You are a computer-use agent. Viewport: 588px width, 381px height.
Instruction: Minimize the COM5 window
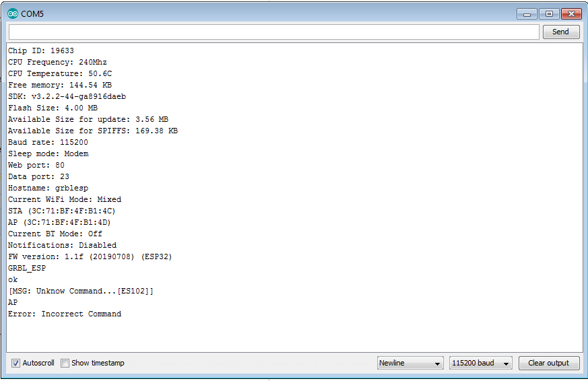[x=527, y=14]
